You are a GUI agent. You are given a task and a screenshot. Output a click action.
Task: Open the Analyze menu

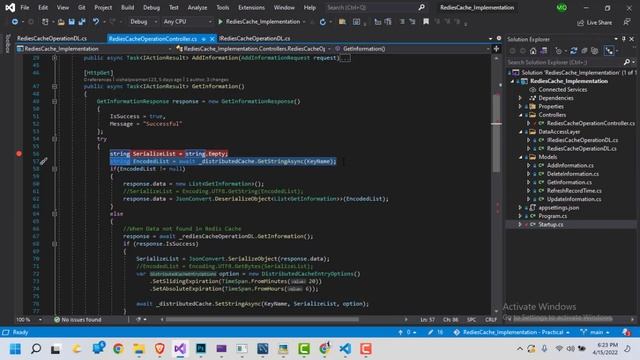197,7
